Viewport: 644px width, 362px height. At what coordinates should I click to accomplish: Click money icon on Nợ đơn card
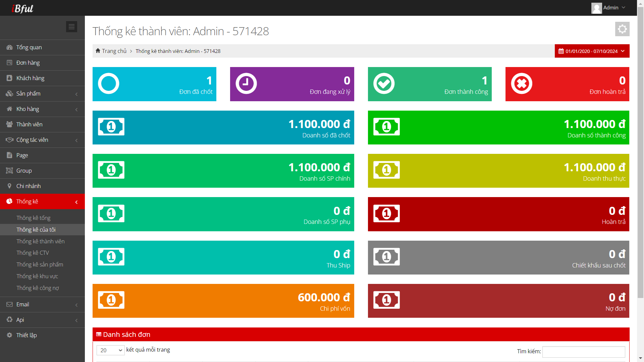[386, 300]
